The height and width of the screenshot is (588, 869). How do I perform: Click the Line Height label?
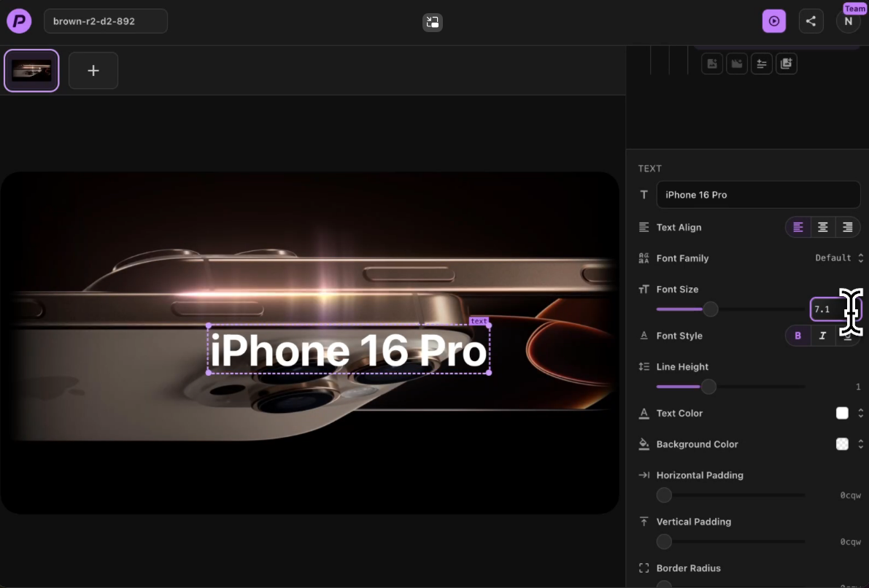pyautogui.click(x=682, y=367)
